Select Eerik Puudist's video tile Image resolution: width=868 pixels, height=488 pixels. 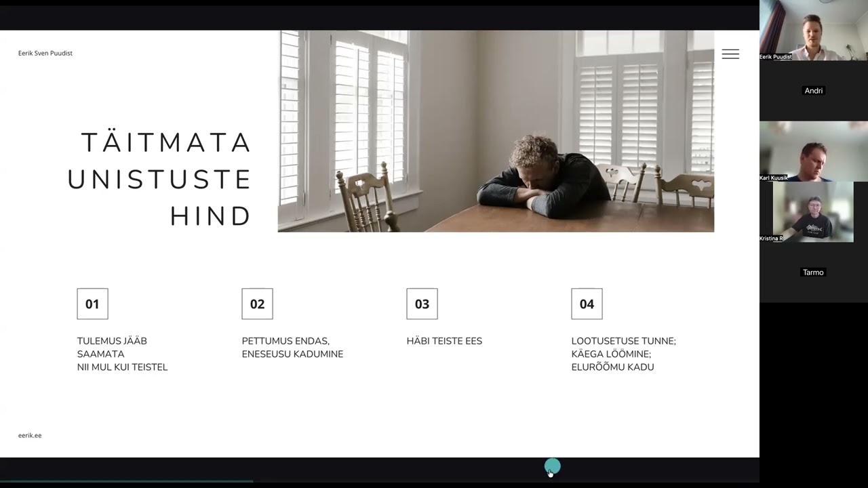(814, 30)
